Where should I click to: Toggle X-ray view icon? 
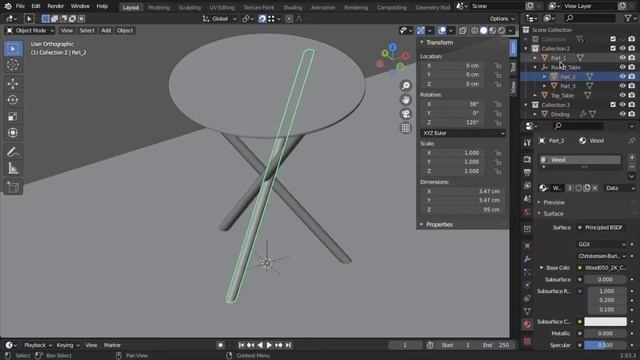pos(462,31)
